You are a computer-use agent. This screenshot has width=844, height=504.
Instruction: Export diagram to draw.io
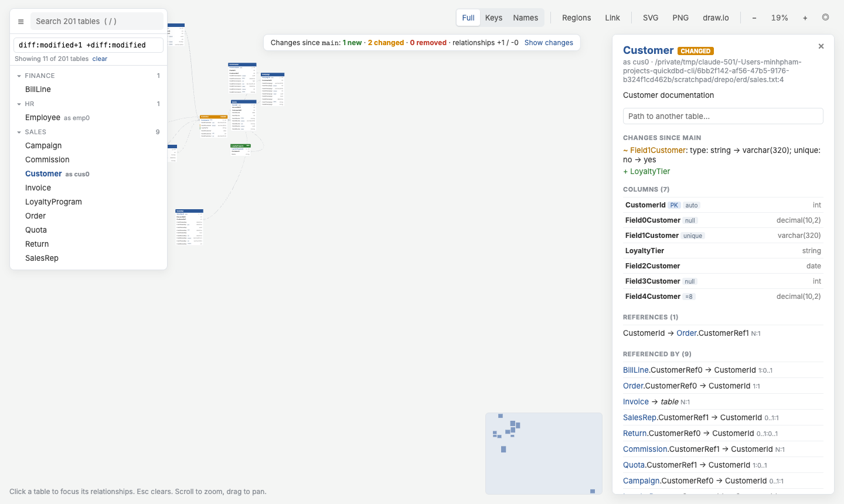coord(716,18)
